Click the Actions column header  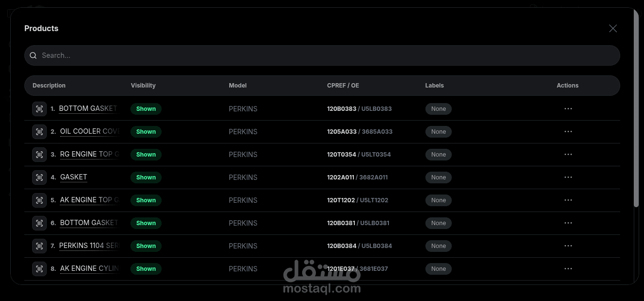tap(568, 86)
